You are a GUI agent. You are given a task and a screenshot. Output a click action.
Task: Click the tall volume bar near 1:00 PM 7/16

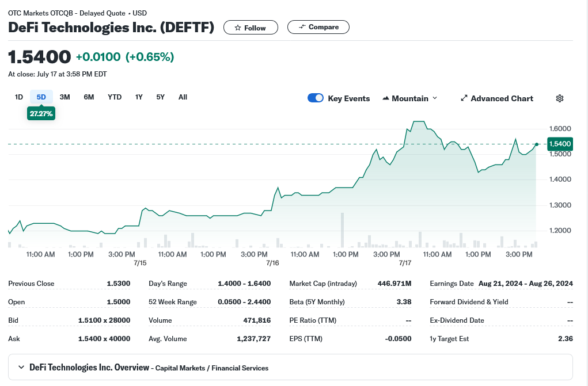click(342, 230)
